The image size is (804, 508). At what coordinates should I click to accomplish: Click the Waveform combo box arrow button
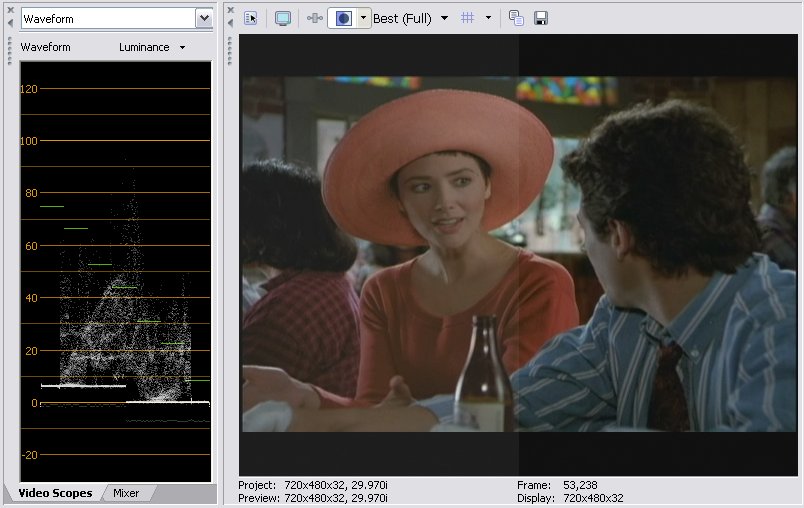pos(204,19)
